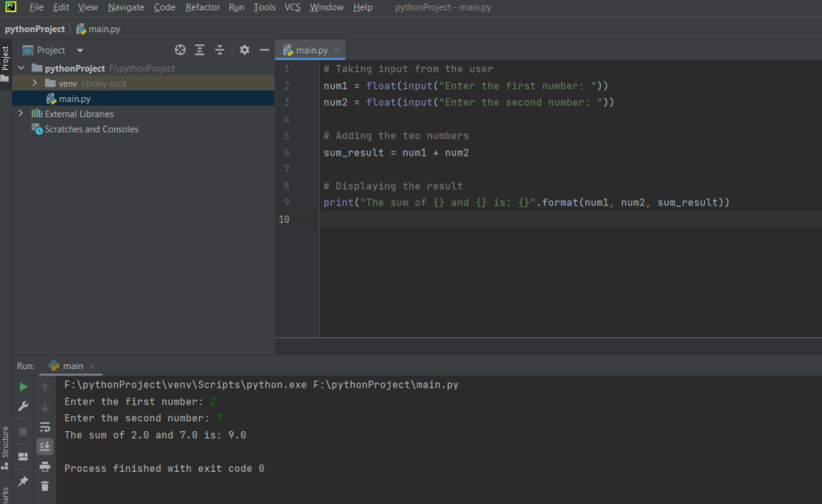
Task: Clear console output with trash icon
Action: pos(45,486)
